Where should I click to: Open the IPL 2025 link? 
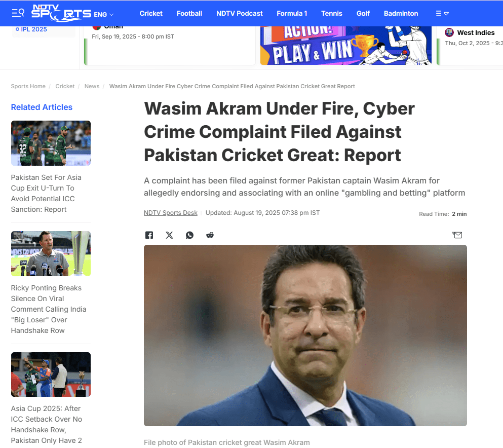(x=31, y=29)
